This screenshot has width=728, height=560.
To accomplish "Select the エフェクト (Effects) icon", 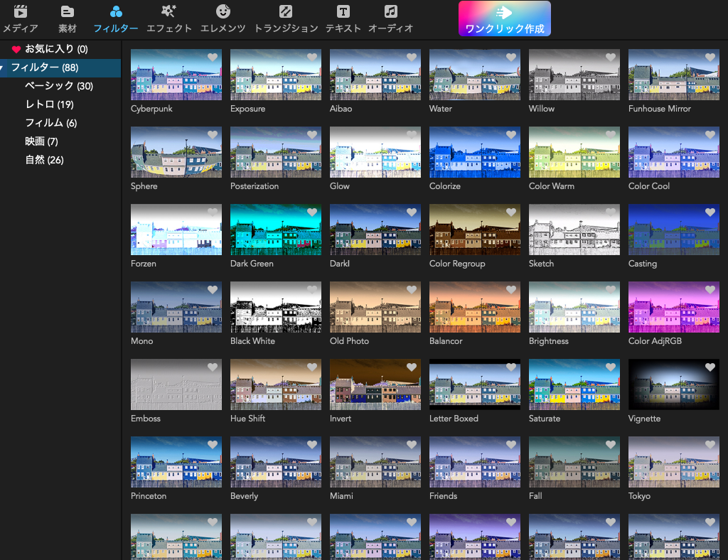I will pos(168,12).
